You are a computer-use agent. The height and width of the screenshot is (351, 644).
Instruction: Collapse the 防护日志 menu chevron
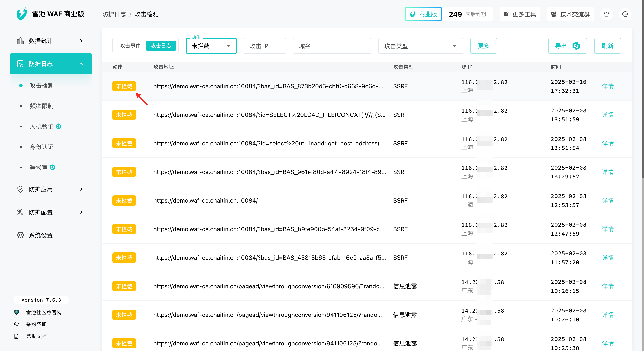[x=81, y=64]
